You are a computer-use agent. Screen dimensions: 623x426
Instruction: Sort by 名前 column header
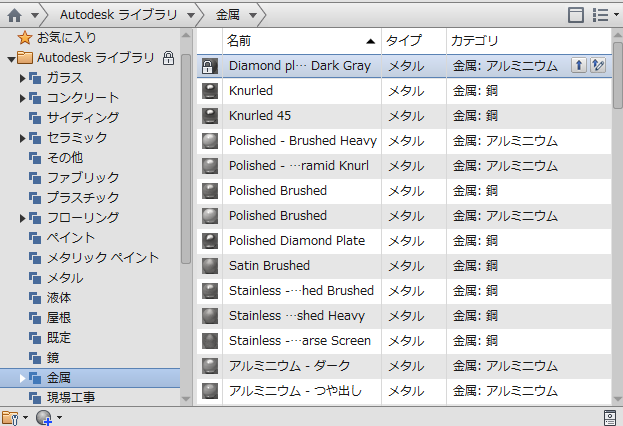pyautogui.click(x=302, y=41)
